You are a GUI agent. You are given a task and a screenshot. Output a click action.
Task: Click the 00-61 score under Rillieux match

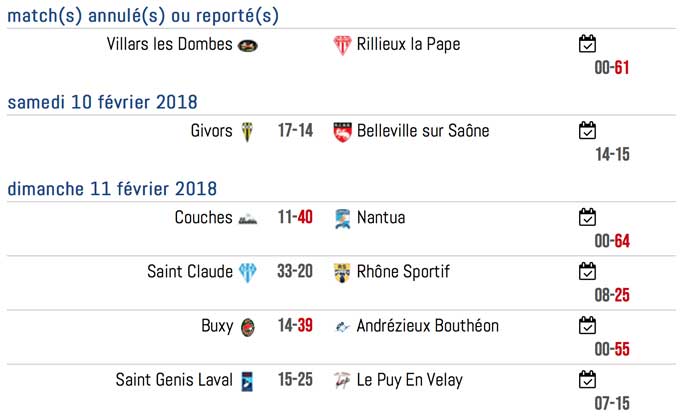[611, 68]
